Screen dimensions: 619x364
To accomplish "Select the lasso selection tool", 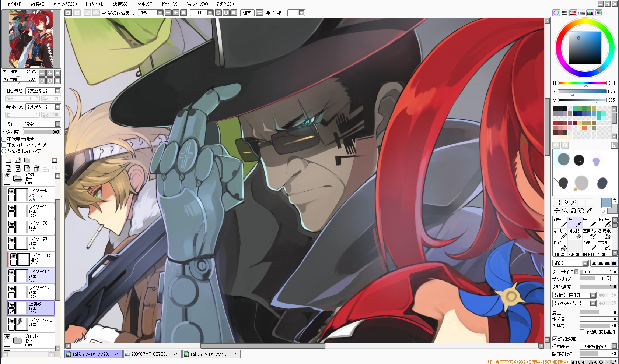I will (565, 202).
